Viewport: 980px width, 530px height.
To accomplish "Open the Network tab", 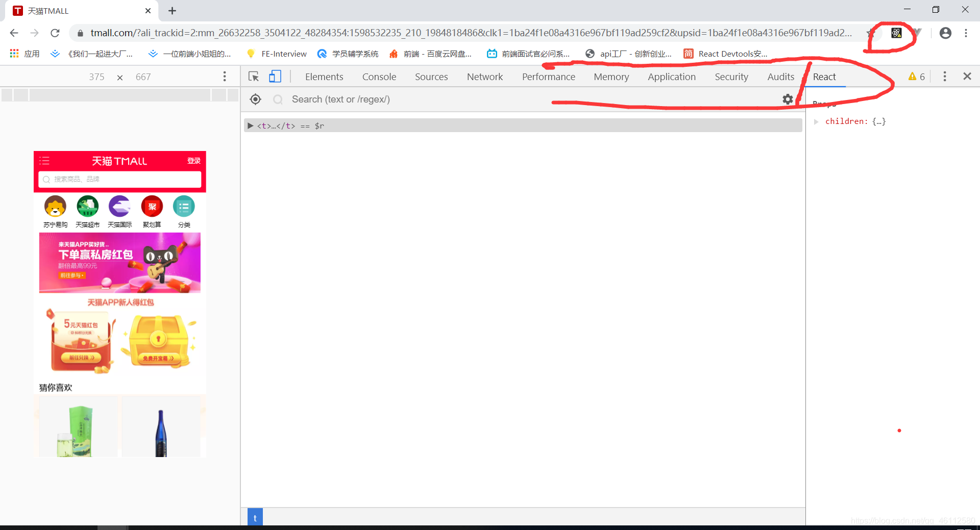I will pos(485,77).
